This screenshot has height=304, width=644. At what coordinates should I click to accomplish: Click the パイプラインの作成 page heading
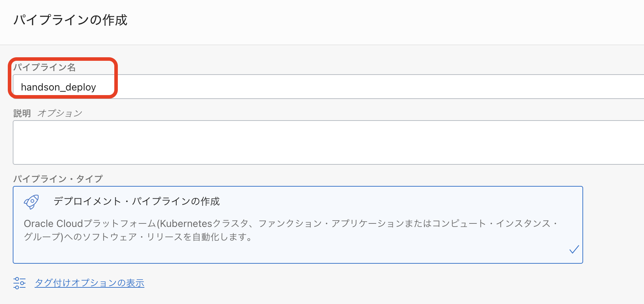coord(70,20)
